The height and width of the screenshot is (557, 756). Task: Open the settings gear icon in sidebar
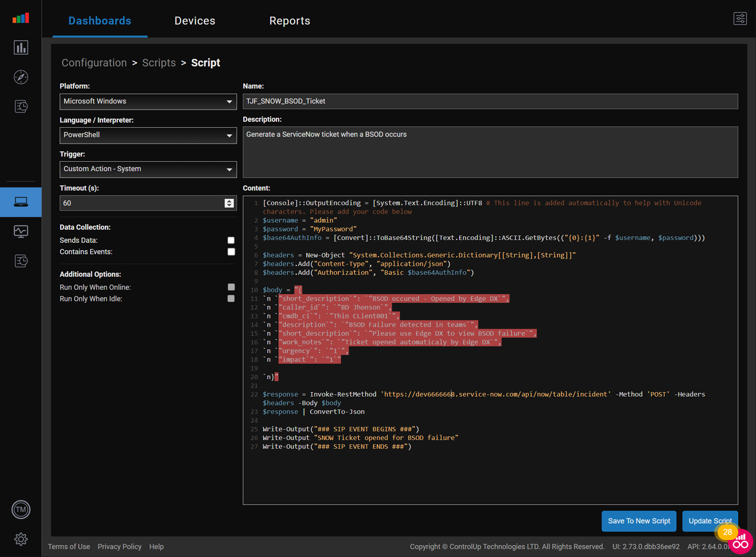click(x=21, y=539)
